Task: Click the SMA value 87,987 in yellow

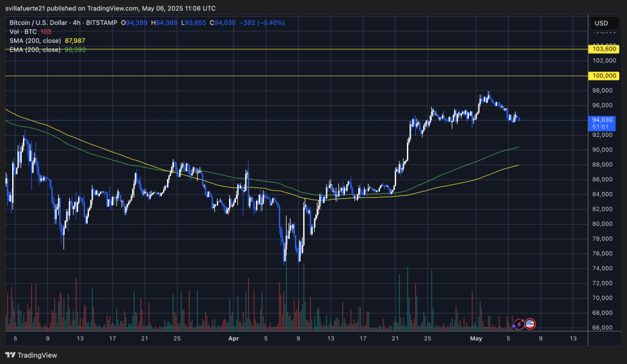Action: 75,40
